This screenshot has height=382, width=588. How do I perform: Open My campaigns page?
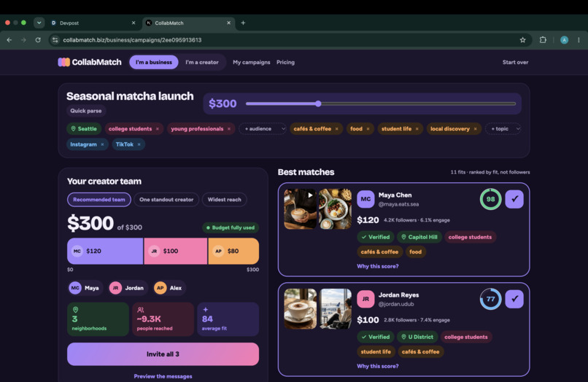point(251,62)
